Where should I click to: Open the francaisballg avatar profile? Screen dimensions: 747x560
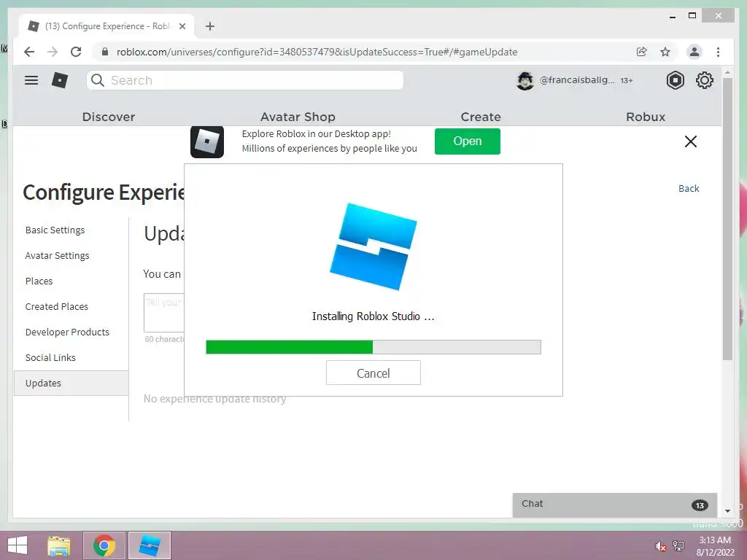pos(525,80)
